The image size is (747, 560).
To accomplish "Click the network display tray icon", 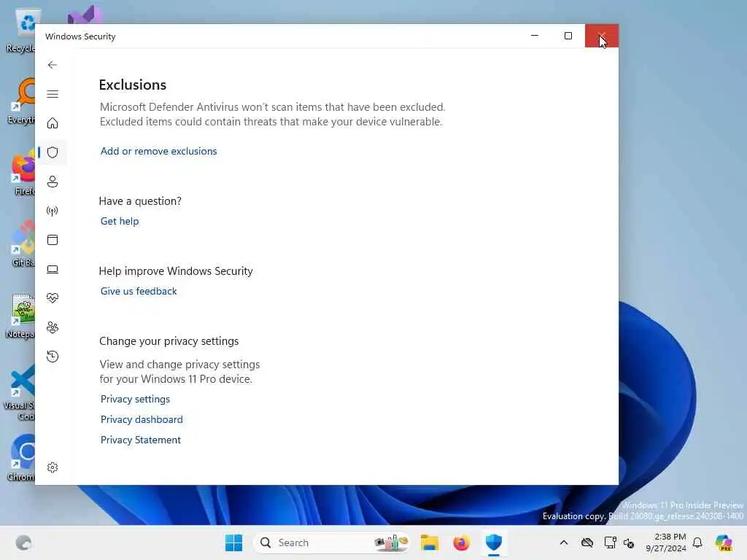I will coord(610,542).
